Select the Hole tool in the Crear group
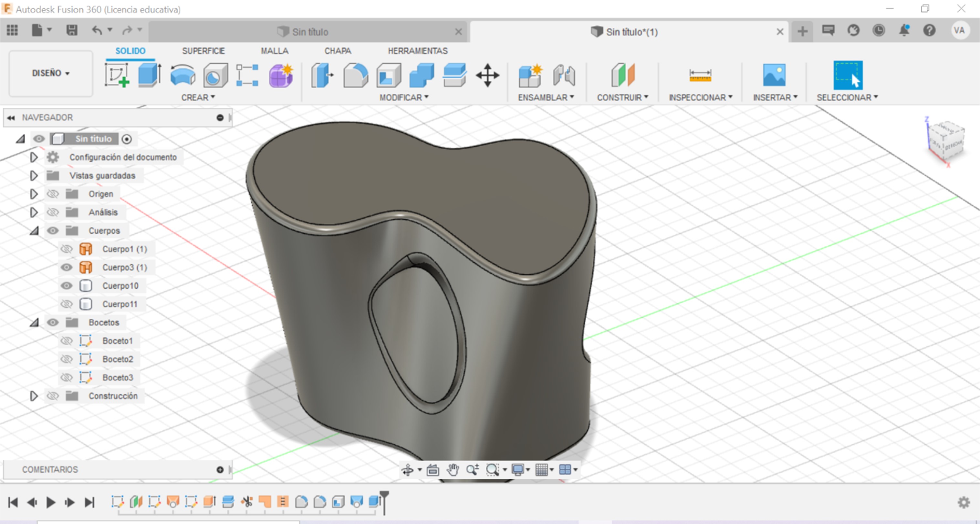The height and width of the screenshot is (524, 980). (215, 75)
